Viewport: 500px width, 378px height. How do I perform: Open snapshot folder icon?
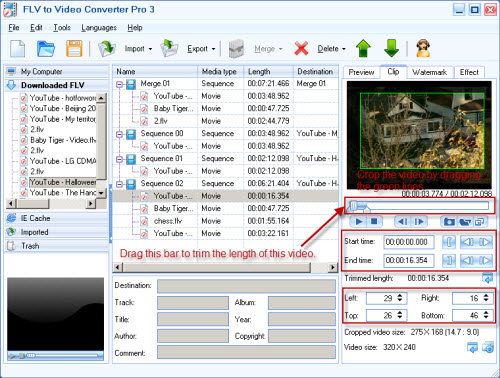pos(465,222)
